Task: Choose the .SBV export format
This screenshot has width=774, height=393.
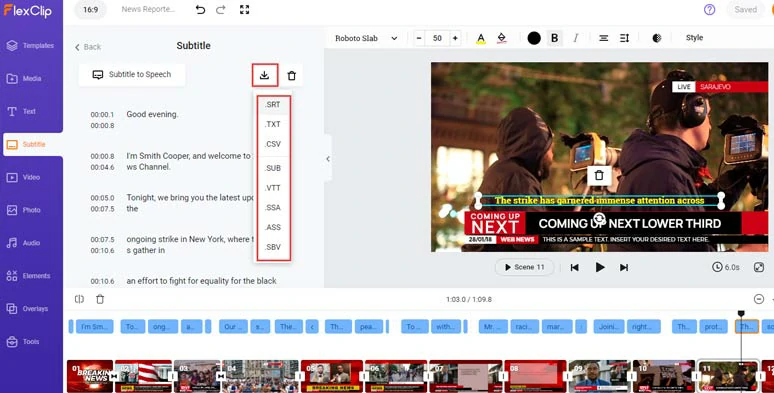Action: [x=273, y=247]
